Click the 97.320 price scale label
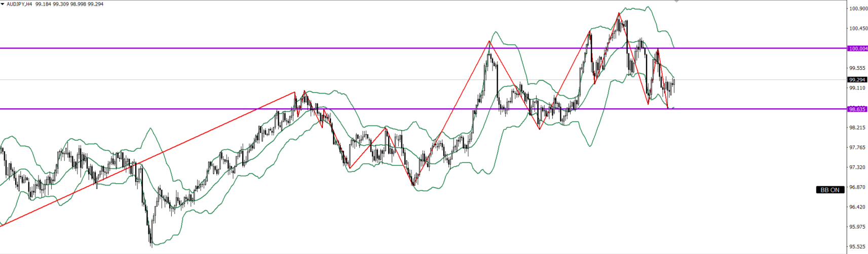 click(x=857, y=167)
